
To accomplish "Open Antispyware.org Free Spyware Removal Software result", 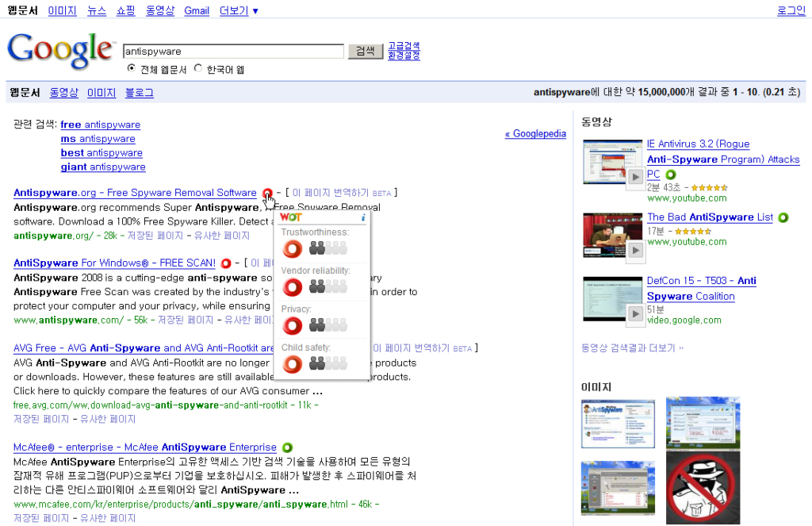I will pyautogui.click(x=135, y=193).
